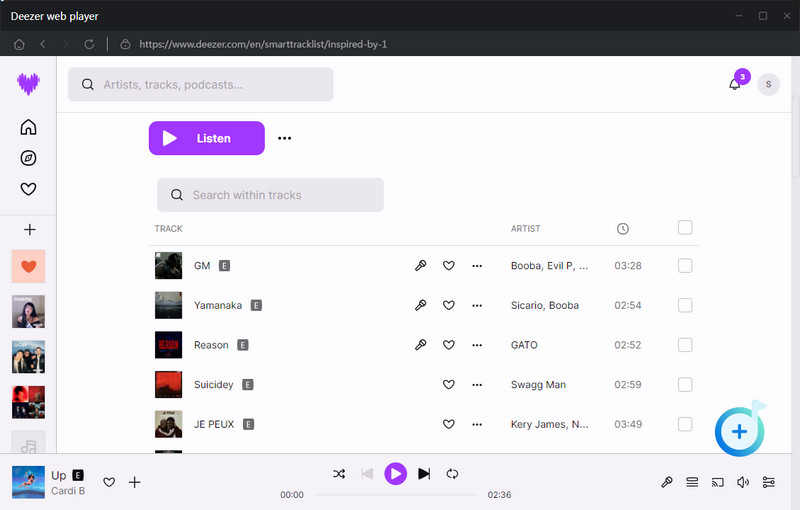Click the Search within tracks field

point(270,195)
